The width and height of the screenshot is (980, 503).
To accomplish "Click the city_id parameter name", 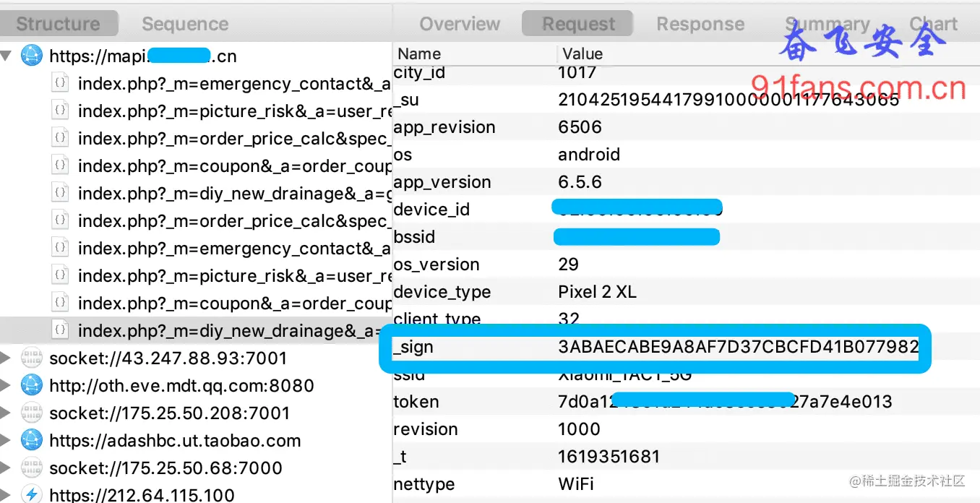I will coord(419,72).
